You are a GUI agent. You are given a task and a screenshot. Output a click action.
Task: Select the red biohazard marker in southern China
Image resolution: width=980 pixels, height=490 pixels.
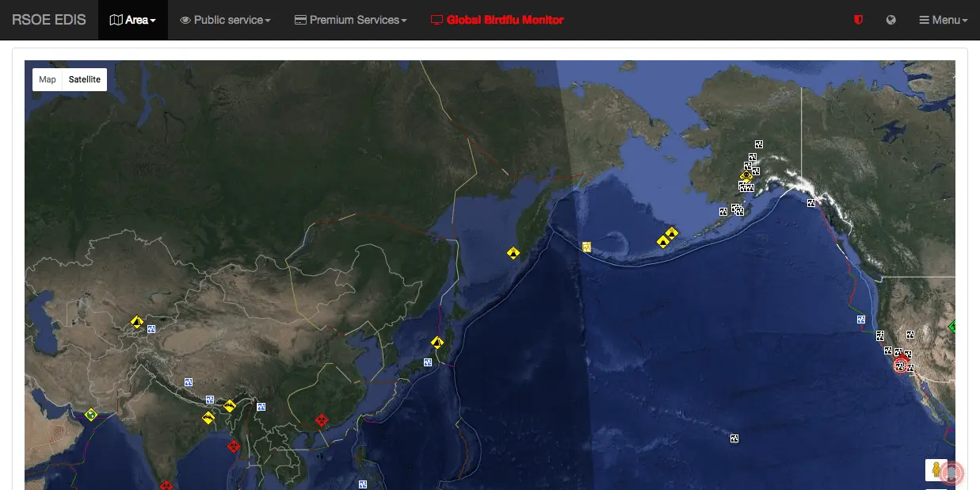tap(322, 419)
